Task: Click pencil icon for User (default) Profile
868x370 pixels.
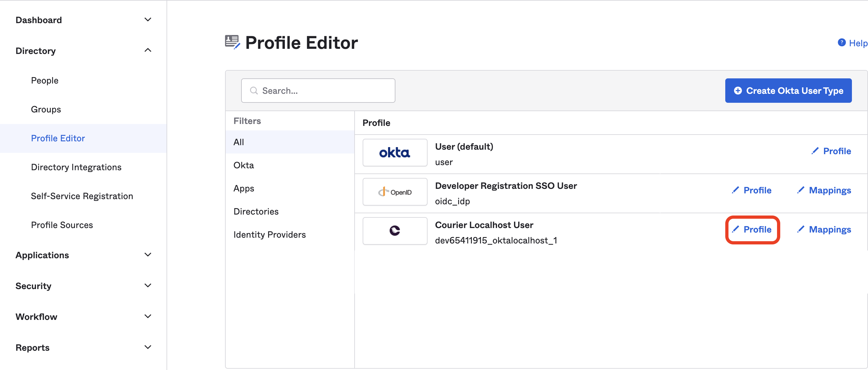Action: (815, 151)
